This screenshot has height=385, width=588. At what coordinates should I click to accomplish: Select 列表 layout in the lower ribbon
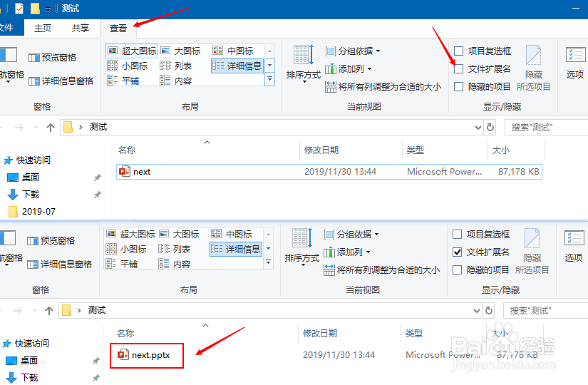(x=175, y=249)
